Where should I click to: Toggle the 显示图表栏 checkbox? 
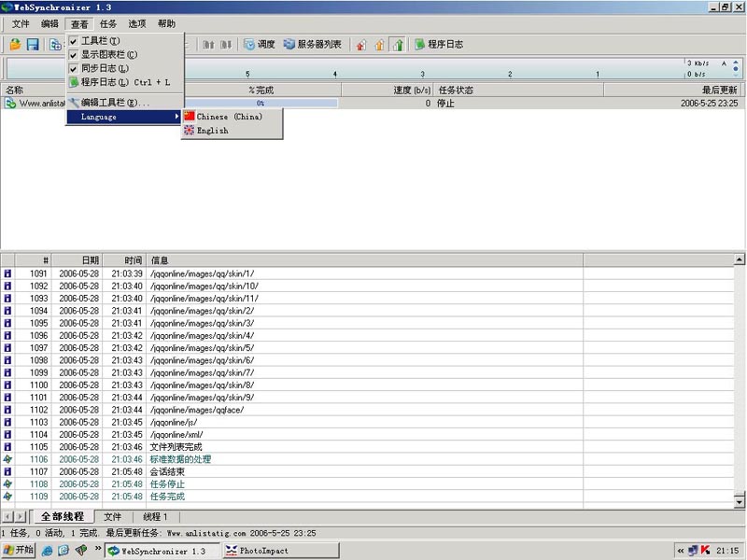point(74,55)
